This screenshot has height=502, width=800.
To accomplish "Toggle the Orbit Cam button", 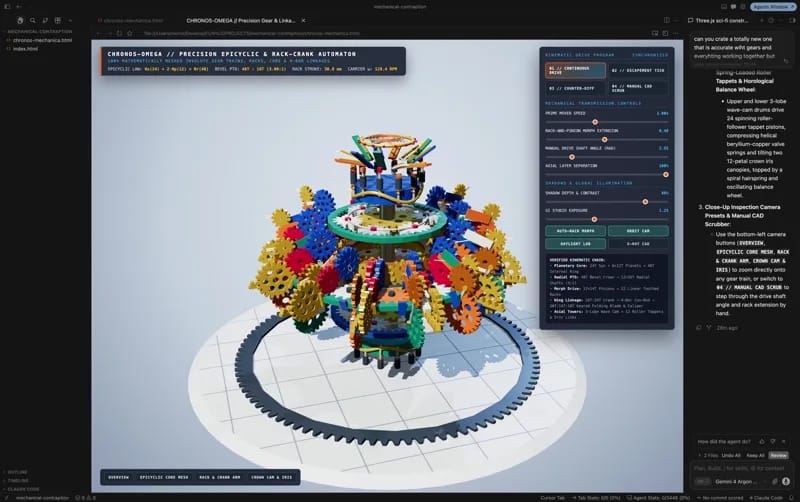I will [x=638, y=231].
